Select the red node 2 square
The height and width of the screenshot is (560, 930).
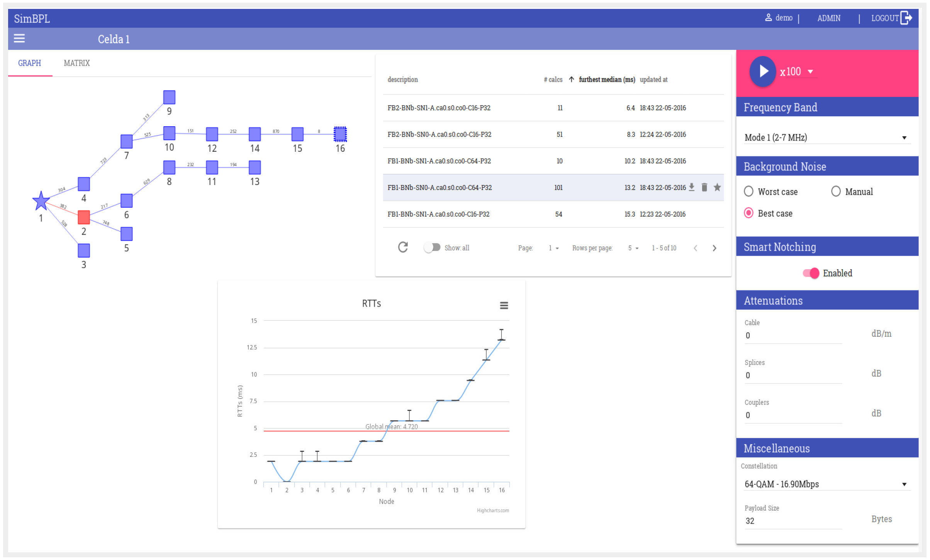pos(84,217)
